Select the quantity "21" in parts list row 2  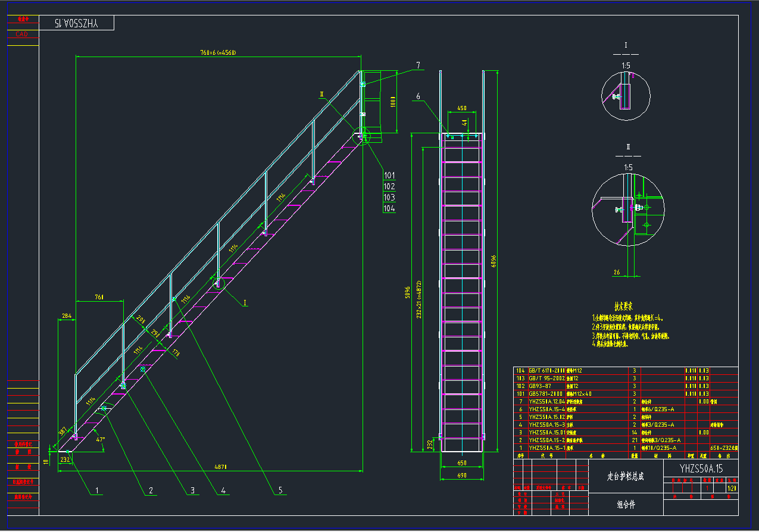tap(635, 440)
